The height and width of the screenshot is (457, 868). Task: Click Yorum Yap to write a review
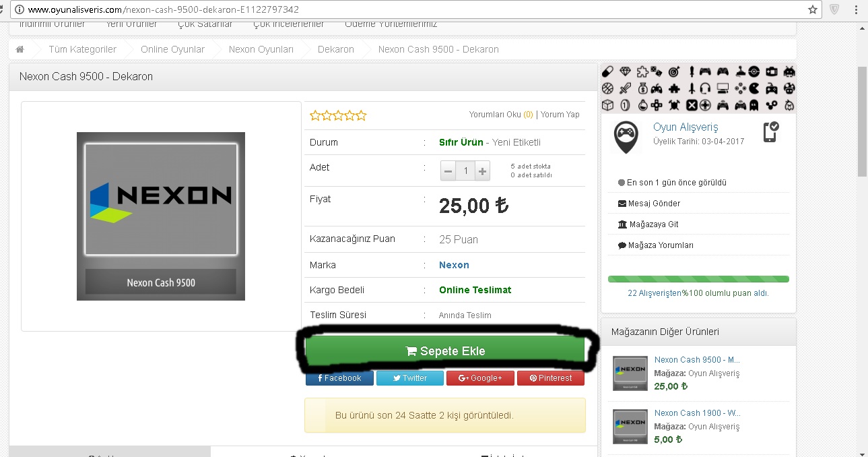pos(560,115)
